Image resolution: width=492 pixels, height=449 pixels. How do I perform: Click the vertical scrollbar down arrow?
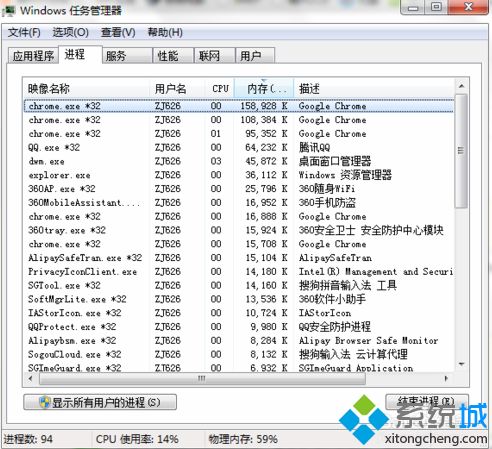[x=461, y=364]
